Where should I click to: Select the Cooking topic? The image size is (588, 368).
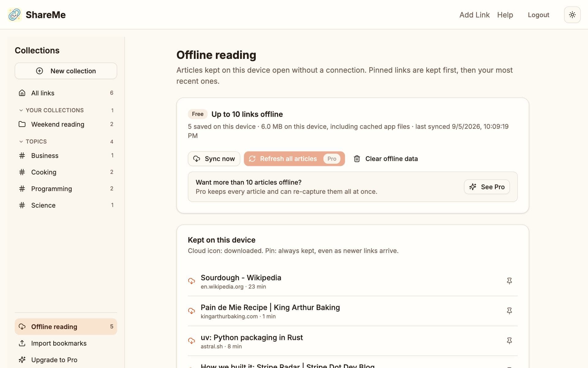point(66,172)
